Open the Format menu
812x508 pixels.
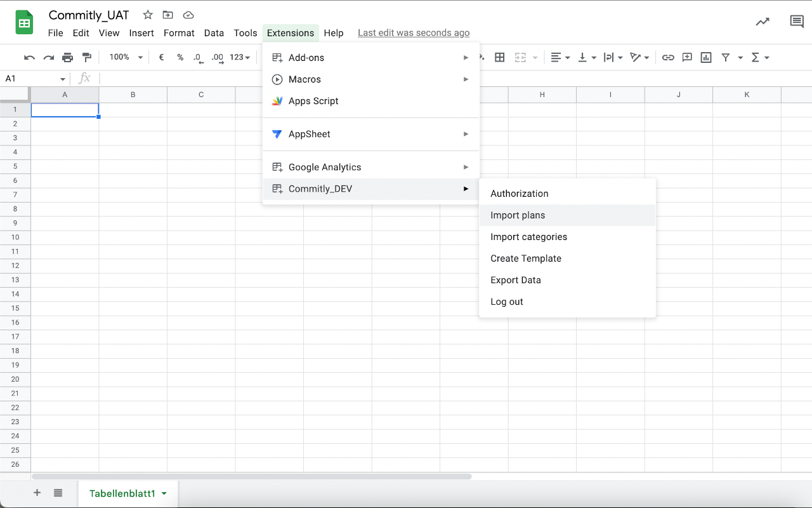coord(179,33)
